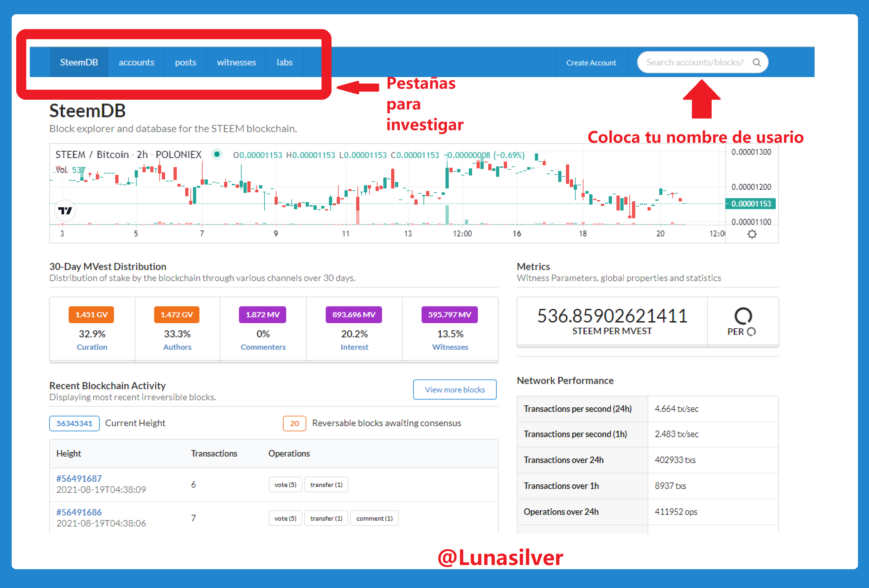Click the 893.696 MV purple badge
869x588 pixels.
click(x=354, y=315)
